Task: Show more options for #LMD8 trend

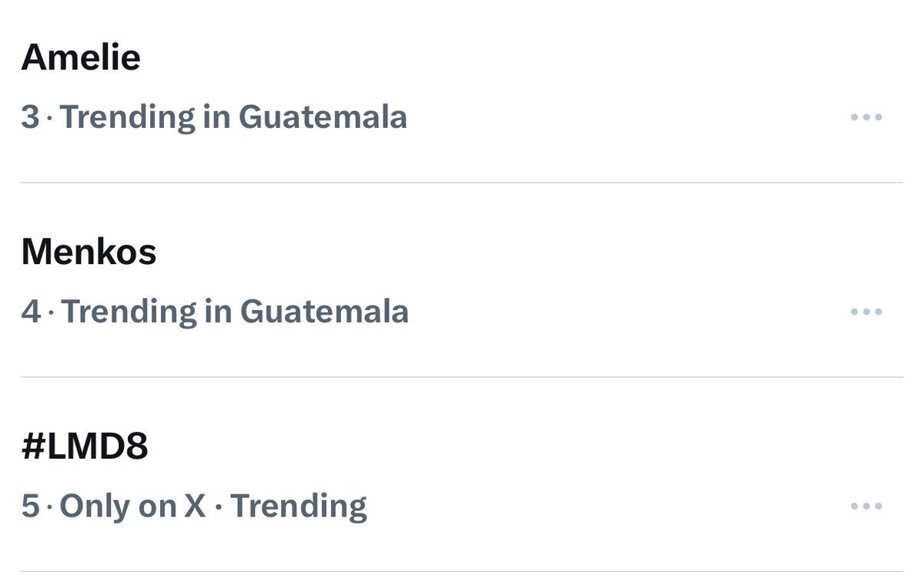Action: [x=866, y=506]
